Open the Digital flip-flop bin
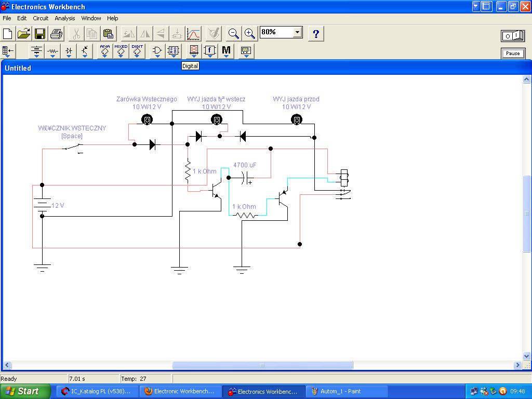Viewport: 532px width, 399px height. [174, 51]
